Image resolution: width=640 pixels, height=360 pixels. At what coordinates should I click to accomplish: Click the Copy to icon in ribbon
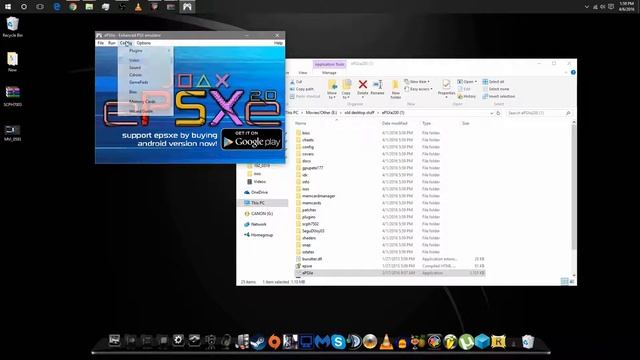346,89
